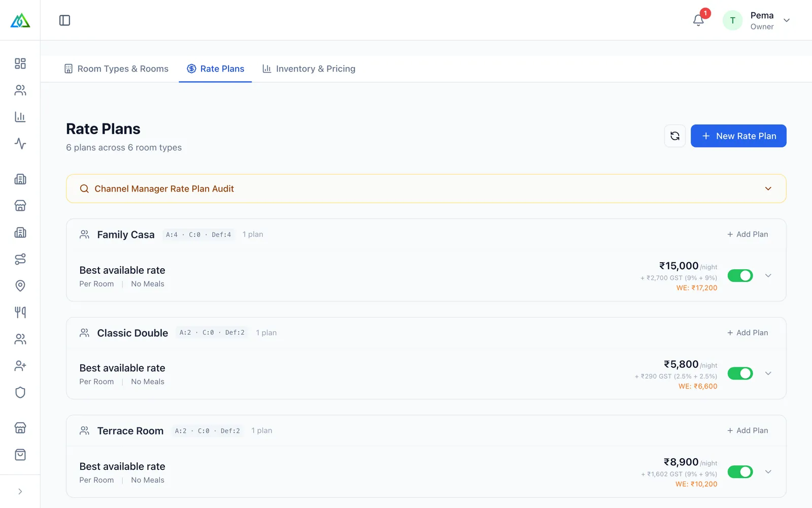Open the bar chart reports sidebar icon
The image size is (812, 508).
[x=20, y=117]
